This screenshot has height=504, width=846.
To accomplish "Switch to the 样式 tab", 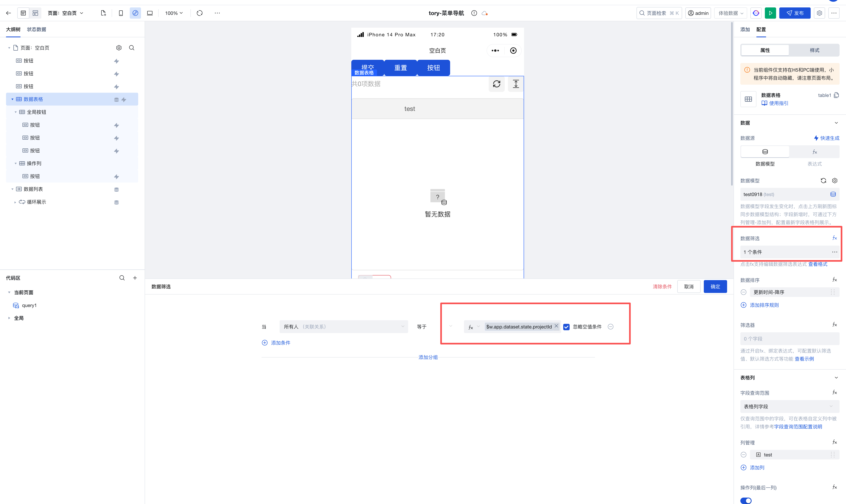I will coord(814,50).
